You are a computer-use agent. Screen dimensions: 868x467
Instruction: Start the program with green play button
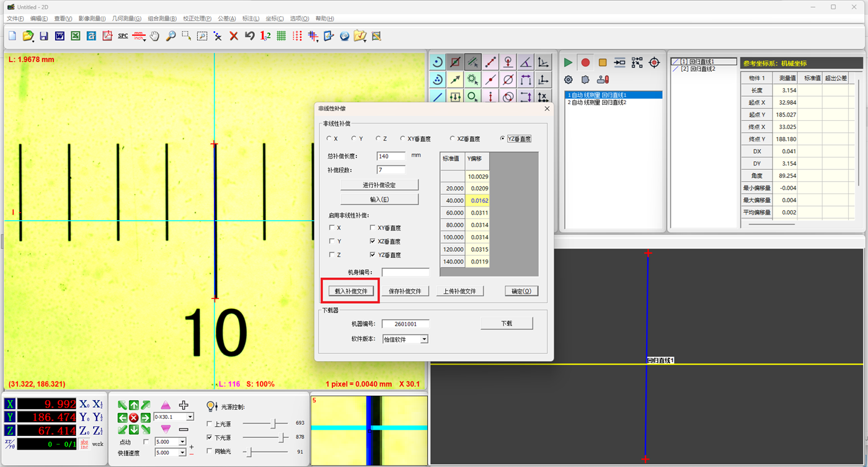(x=568, y=63)
